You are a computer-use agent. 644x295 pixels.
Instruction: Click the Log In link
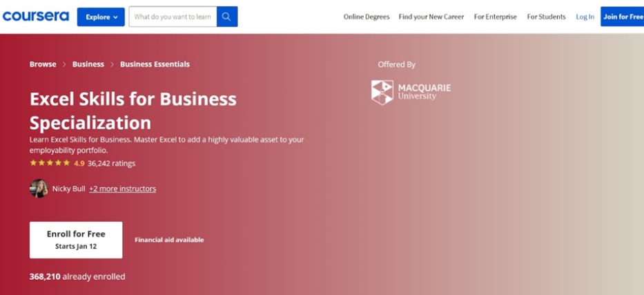coord(585,17)
